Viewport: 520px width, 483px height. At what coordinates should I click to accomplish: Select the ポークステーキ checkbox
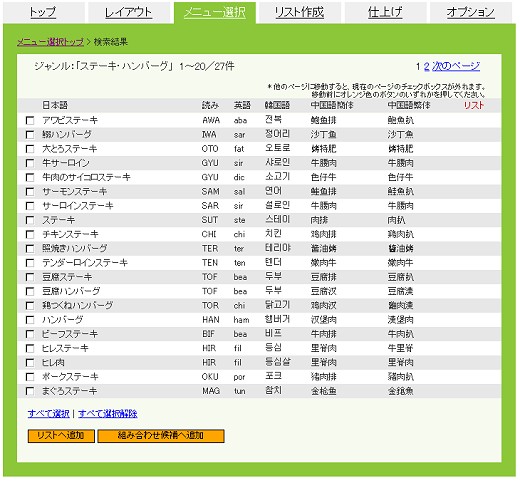[30, 377]
